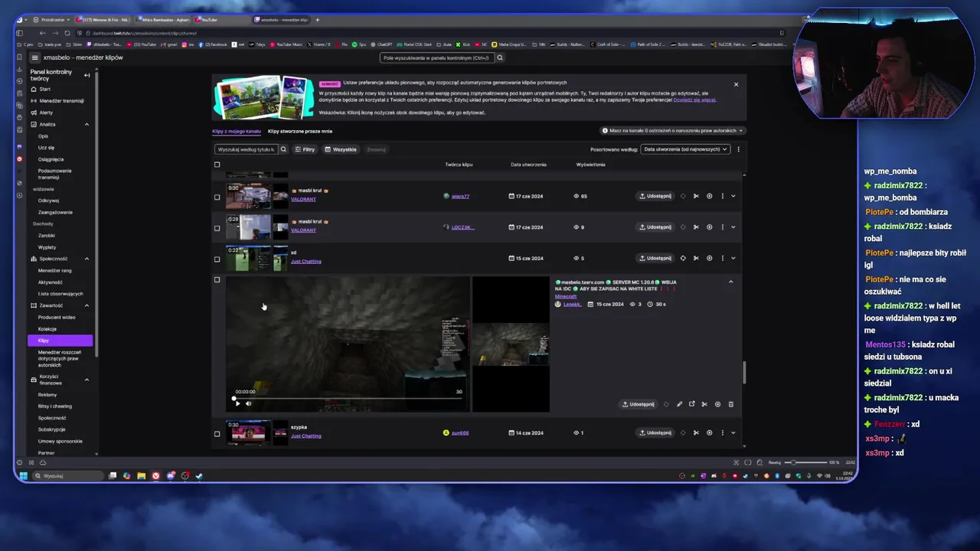The image size is (980, 551).
Task: Expand wiera77 clip row chevron
Action: (x=733, y=196)
